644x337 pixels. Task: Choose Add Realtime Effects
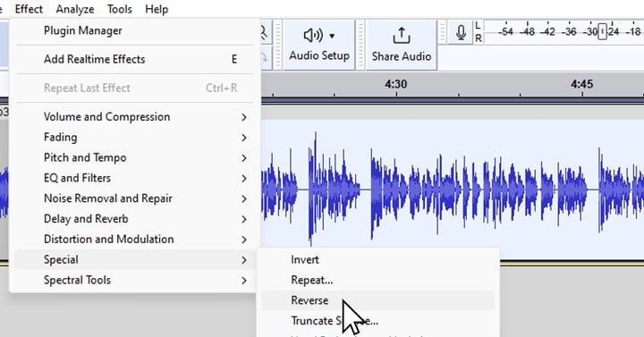135,59
